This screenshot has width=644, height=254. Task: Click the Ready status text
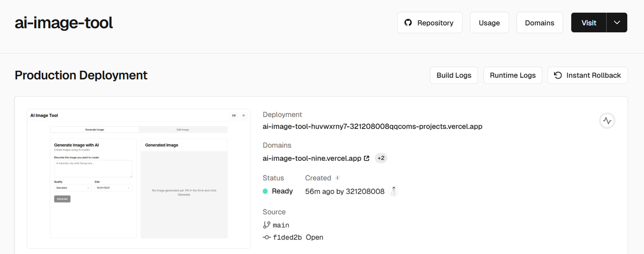282,191
